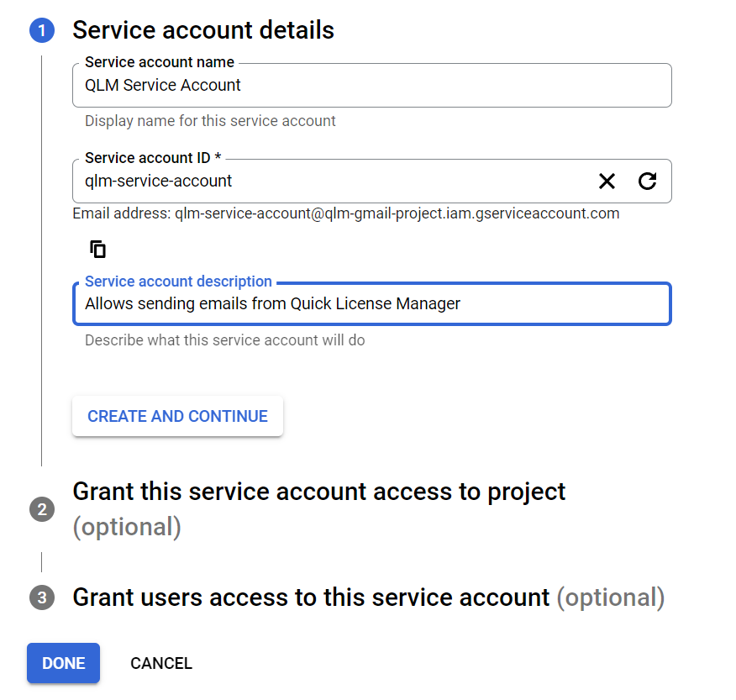The image size is (736, 700).
Task: Select the step 3 circle icon
Action: click(42, 597)
